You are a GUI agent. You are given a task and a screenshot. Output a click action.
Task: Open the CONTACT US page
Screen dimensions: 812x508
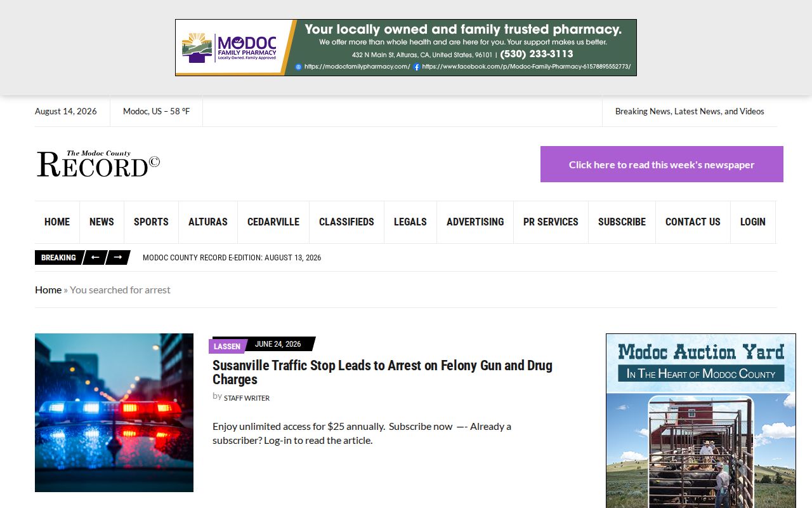pos(693,222)
